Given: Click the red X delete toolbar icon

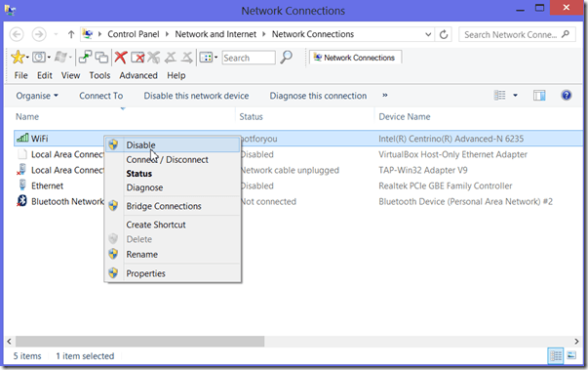Looking at the screenshot, I should point(121,58).
